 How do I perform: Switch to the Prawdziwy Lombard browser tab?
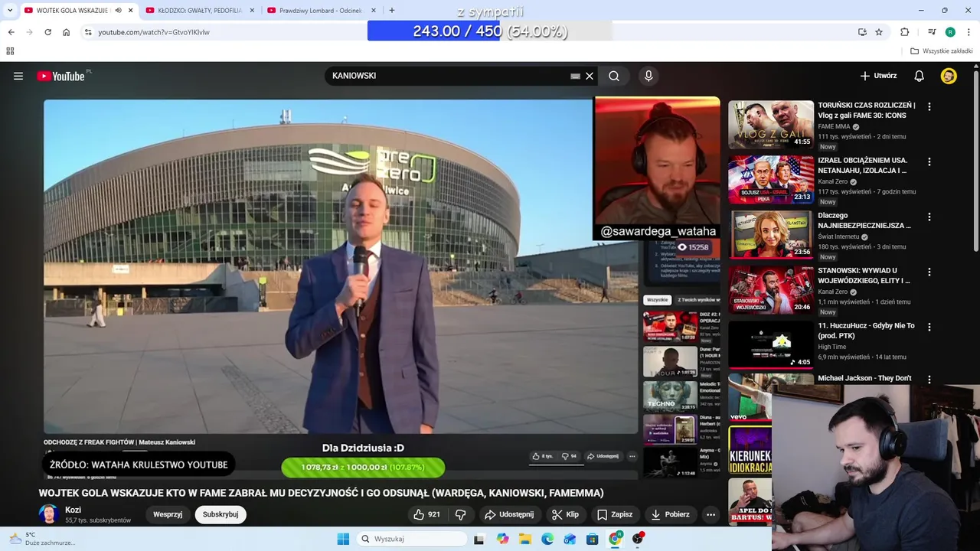click(x=322, y=10)
